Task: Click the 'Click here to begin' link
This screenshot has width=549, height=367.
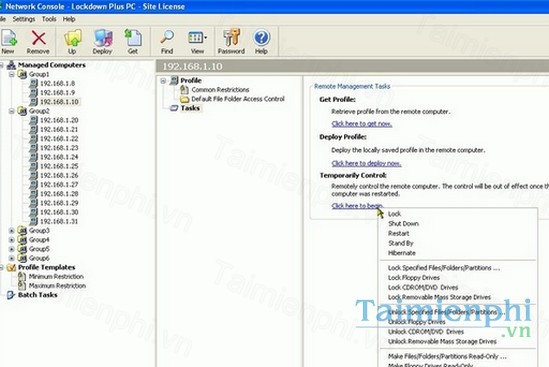Action: tap(357, 206)
